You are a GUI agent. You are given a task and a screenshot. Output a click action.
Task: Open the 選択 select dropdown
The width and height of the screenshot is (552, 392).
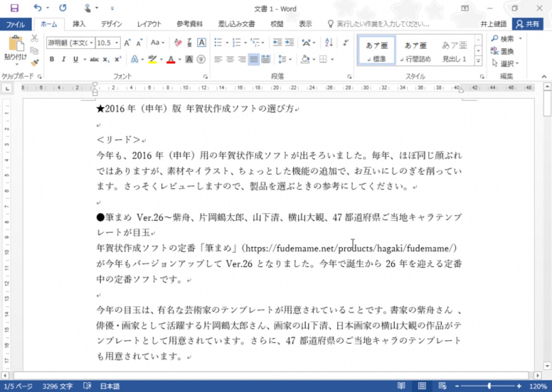tap(505, 63)
